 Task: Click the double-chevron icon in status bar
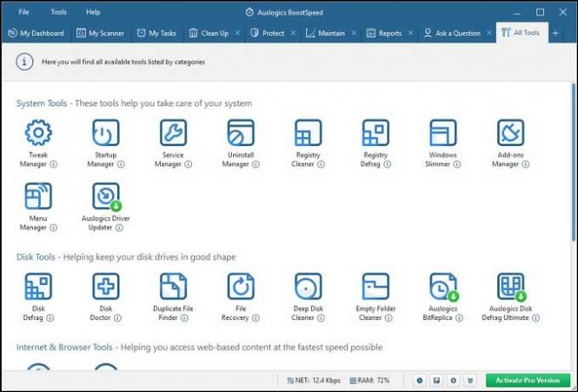coord(470,381)
